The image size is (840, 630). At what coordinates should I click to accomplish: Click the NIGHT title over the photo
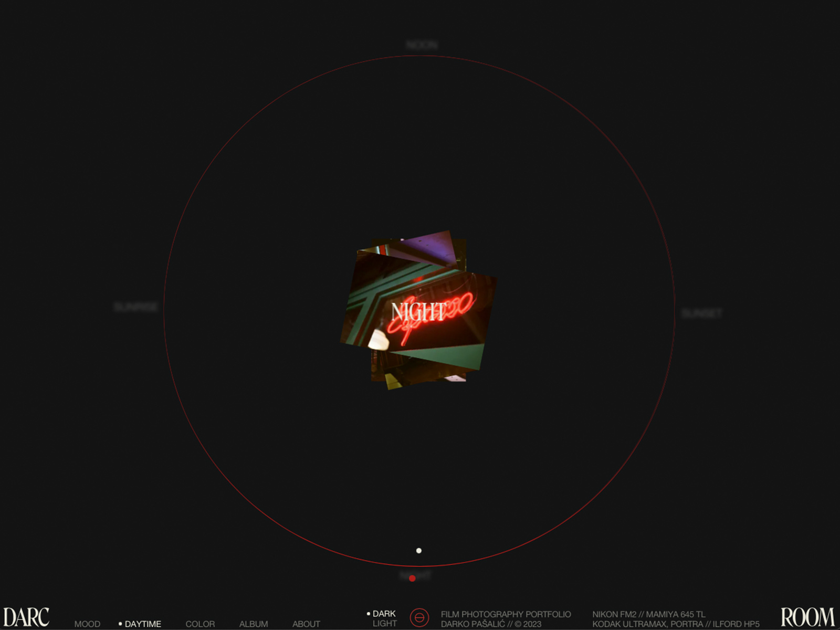pos(418,312)
